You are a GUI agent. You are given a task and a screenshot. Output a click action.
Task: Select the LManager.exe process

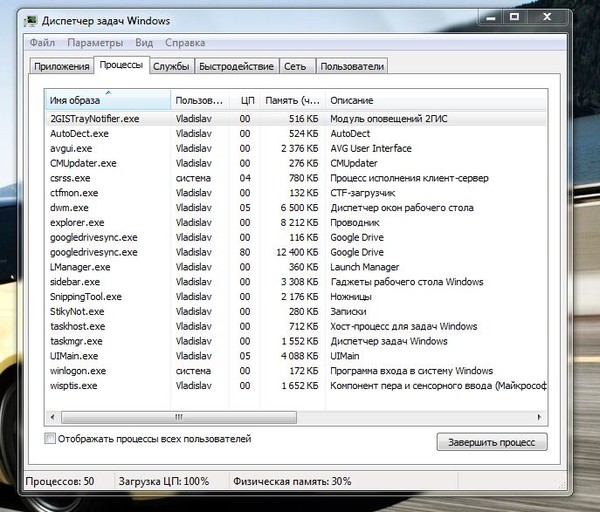[x=296, y=267]
